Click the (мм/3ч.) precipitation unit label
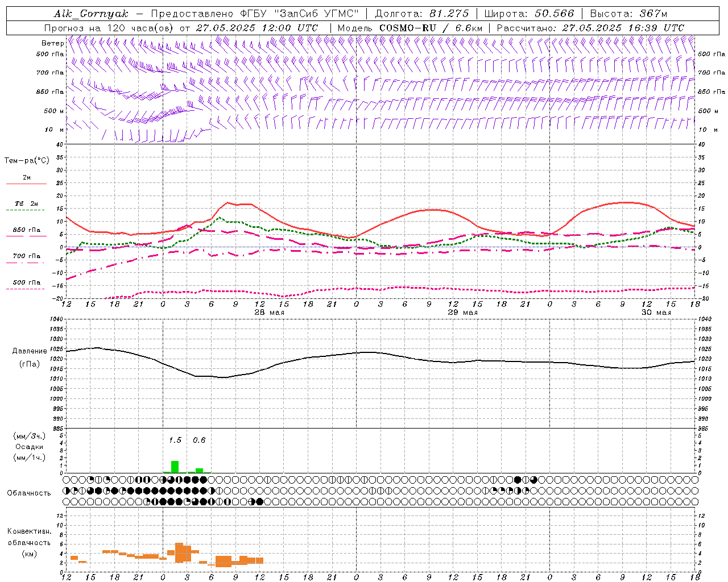Viewport: 728px width, 582px height. pyautogui.click(x=29, y=436)
